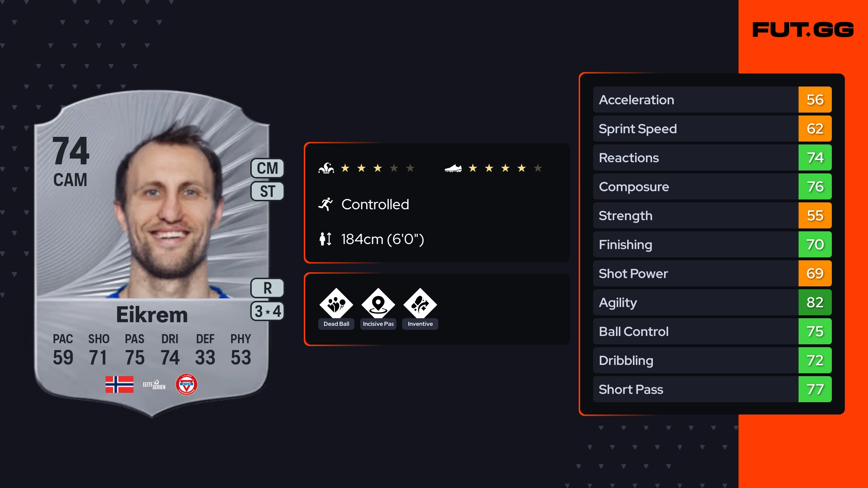Click the KFUM club badge
Screen dimensions: 868x488
click(x=187, y=384)
